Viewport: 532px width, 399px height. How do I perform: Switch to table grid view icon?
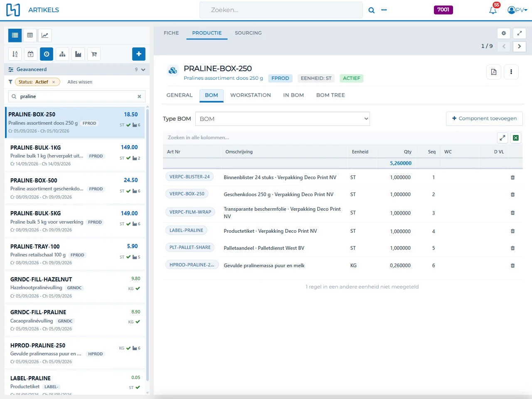(x=30, y=35)
